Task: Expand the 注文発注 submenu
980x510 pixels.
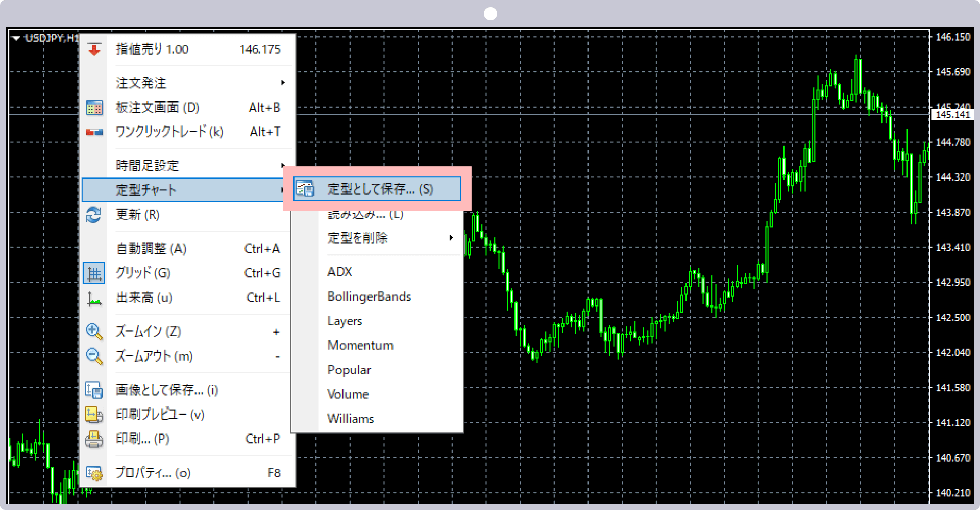Action: tap(140, 83)
